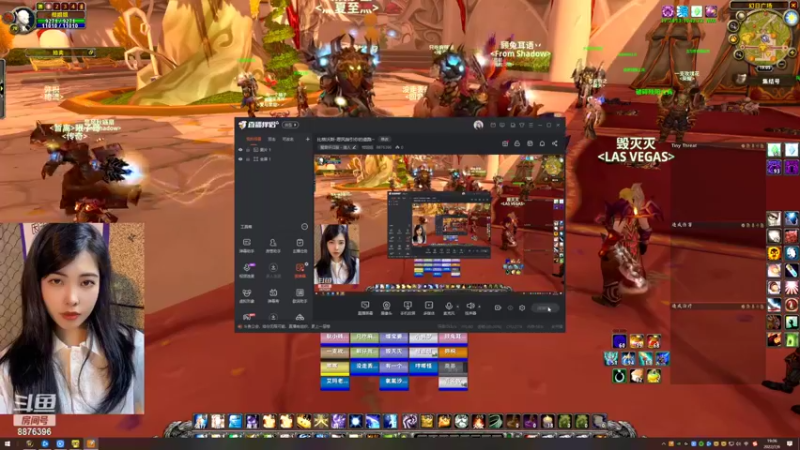Mute the speaker in the streaming app
Image resolution: width=800 pixels, height=450 pixels.
(470, 308)
